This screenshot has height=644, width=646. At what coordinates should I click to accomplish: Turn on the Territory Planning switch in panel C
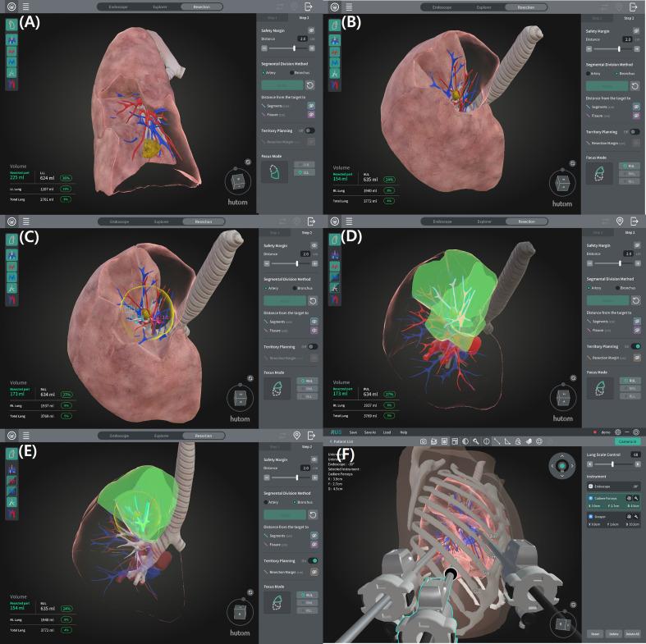[313, 347]
